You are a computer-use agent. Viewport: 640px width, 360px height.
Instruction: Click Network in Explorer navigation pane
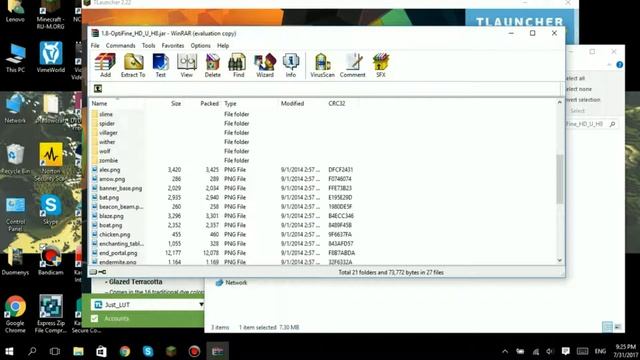pos(231,282)
